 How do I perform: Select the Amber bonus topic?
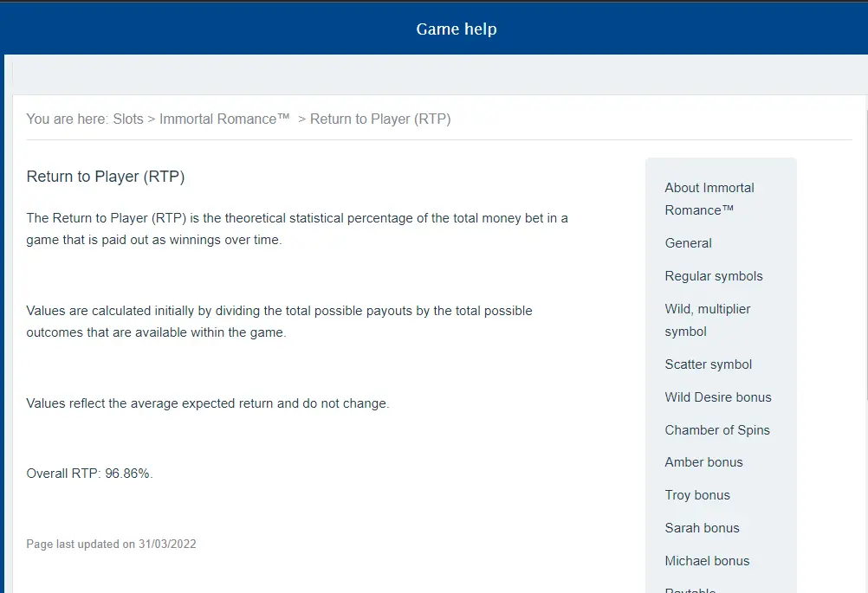(703, 462)
